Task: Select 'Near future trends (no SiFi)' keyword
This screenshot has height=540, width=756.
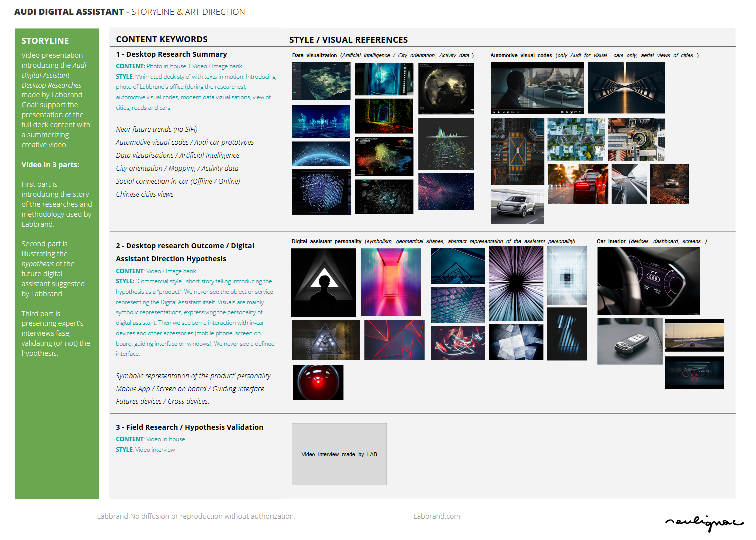Action: [x=157, y=129]
